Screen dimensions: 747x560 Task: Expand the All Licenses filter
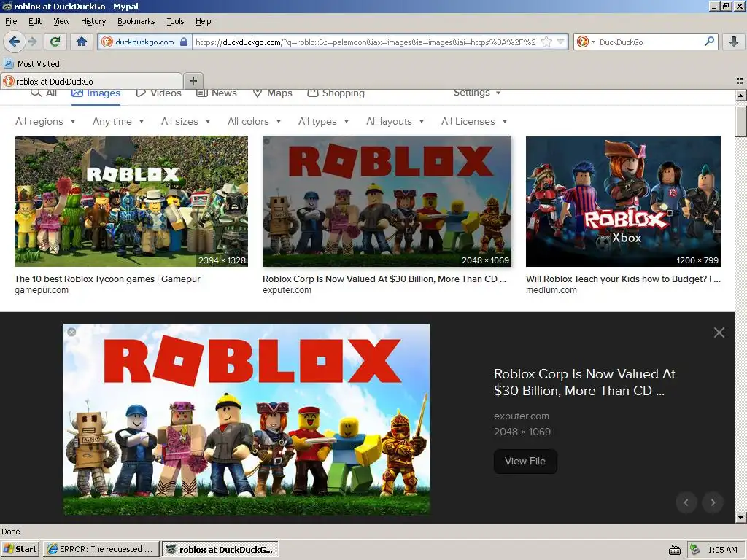(x=474, y=122)
